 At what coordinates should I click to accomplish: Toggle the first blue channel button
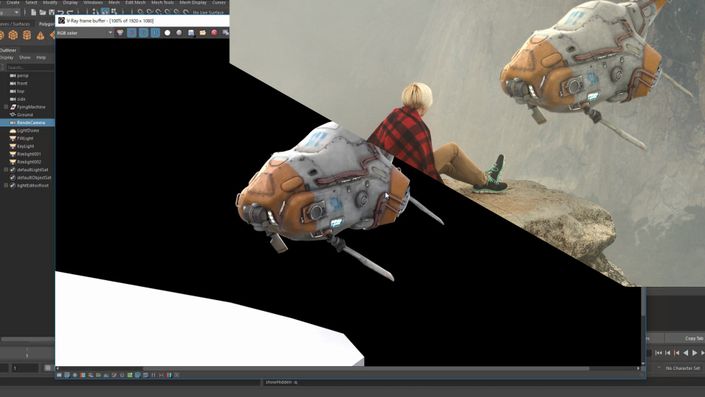click(132, 33)
